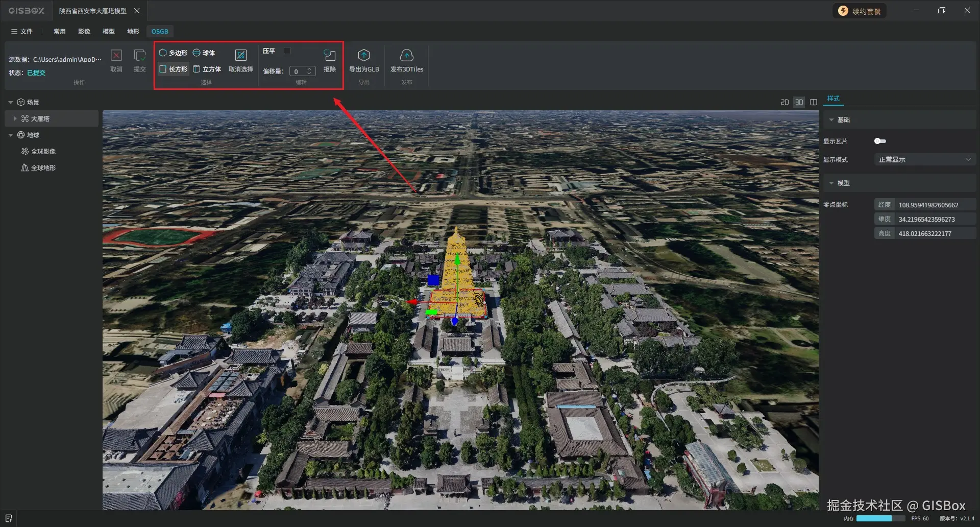Screen dimensions: 980x527
Task: Click the 续约套餐 renew plan button
Action: (x=860, y=11)
